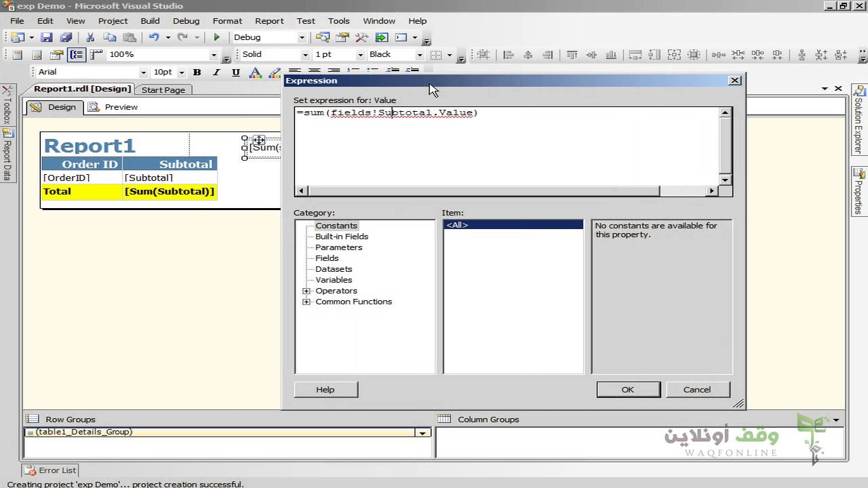The width and height of the screenshot is (868, 488).
Task: Click the Italic formatting icon
Action: pos(216,72)
